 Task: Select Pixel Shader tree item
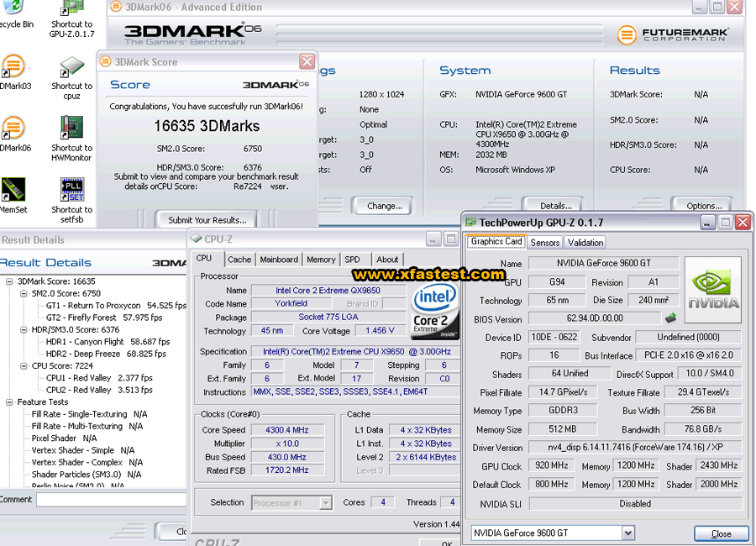tap(64, 438)
